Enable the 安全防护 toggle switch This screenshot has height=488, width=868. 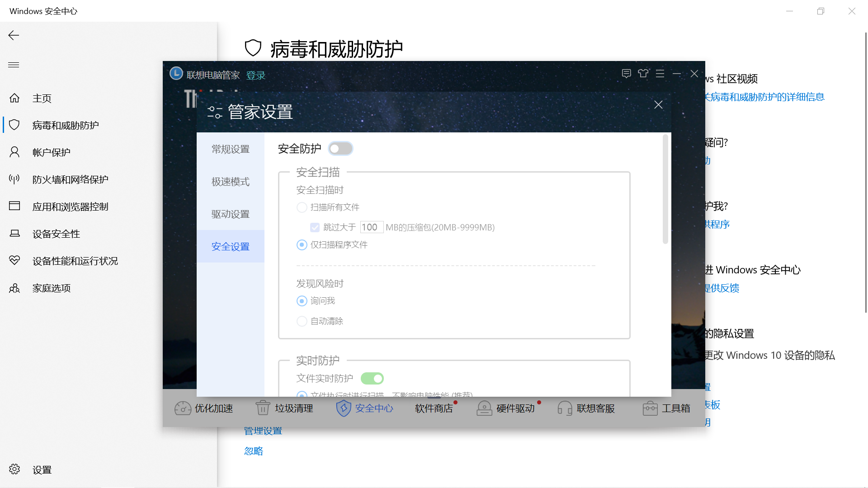point(340,149)
